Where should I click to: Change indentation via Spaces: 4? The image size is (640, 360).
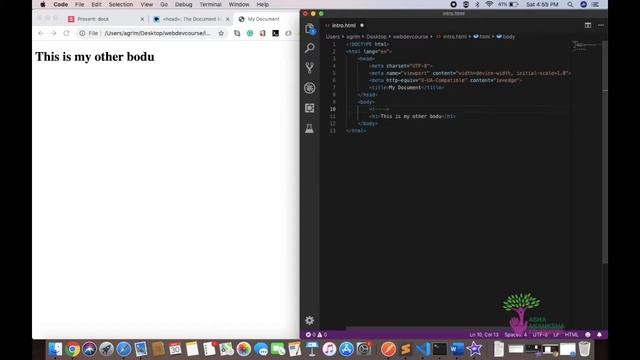coord(516,335)
